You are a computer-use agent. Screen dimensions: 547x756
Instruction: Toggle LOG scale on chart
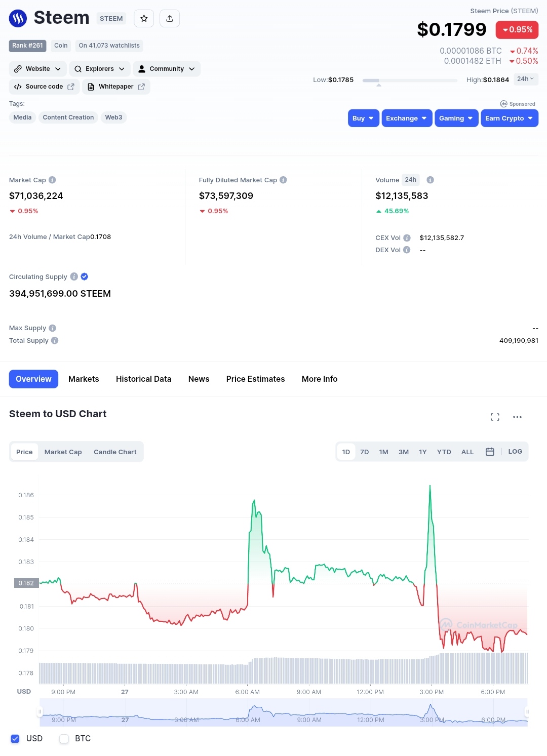coord(515,451)
